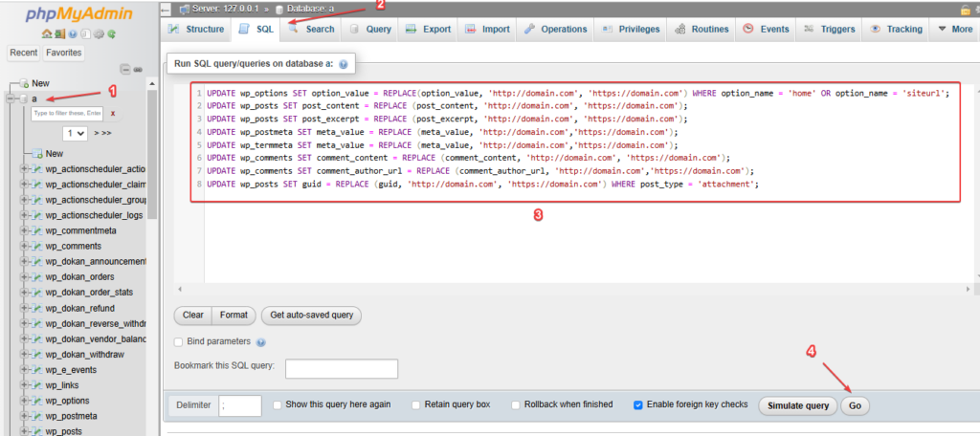Click the collapse-all icon in navigation panel
Image resolution: width=980 pixels, height=436 pixels.
(125, 70)
